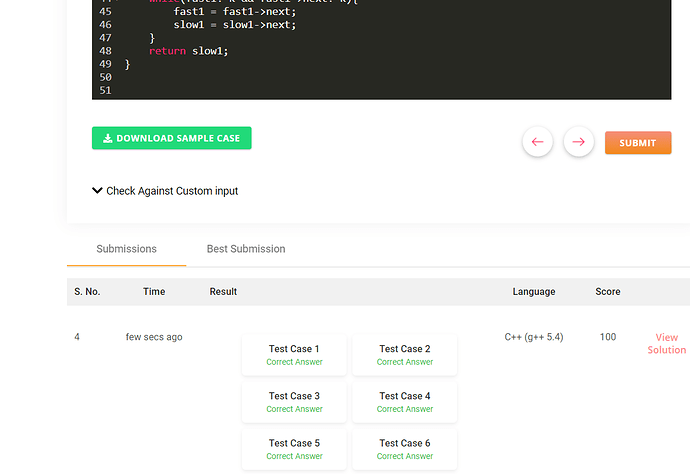
Task: Go to next problem with right arrow
Action: coord(579,142)
